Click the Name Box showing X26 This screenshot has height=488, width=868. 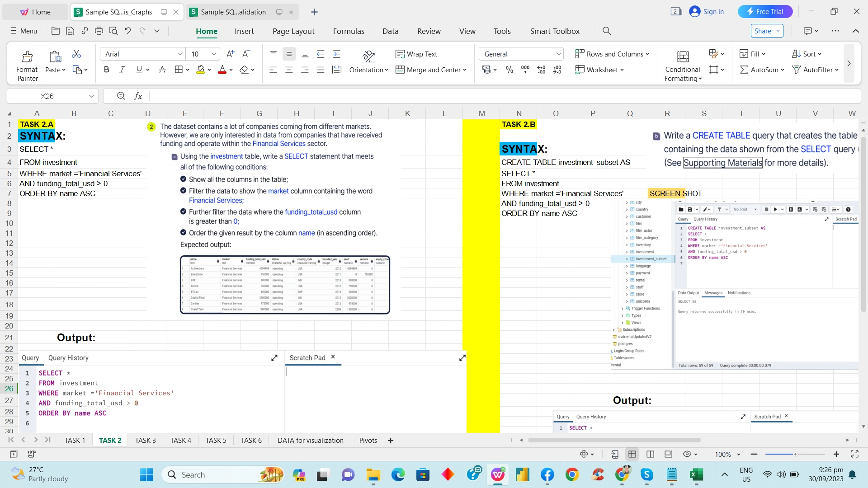coord(47,96)
